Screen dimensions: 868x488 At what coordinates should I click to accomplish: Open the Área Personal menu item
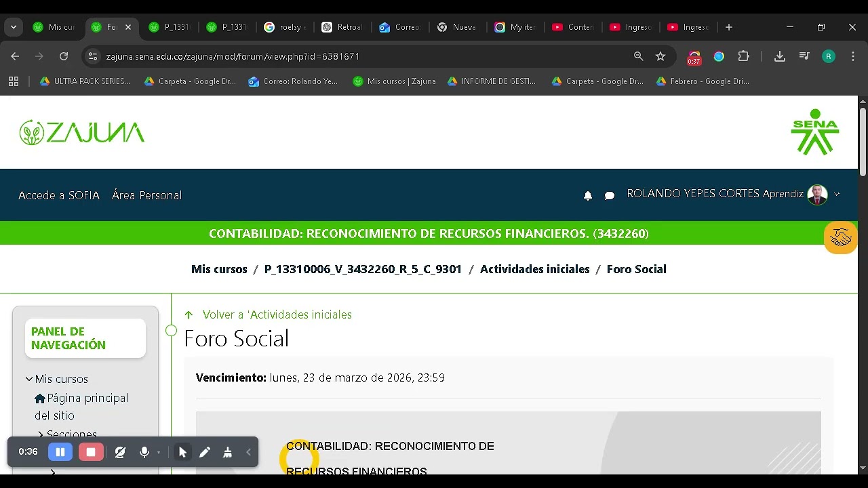(x=146, y=195)
